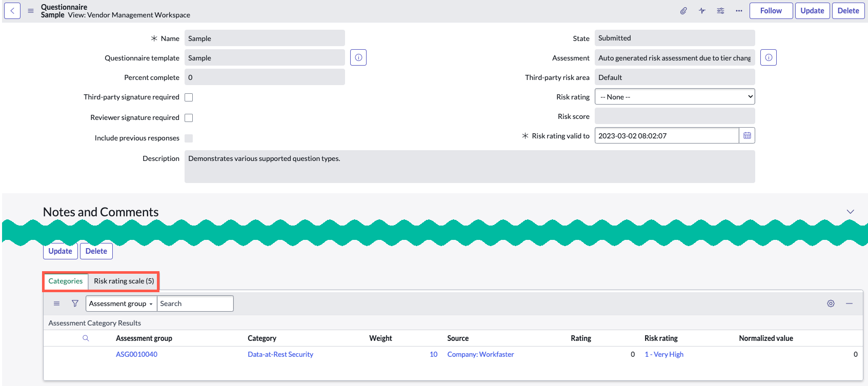Open Company: Workfaster source link
Image resolution: width=868 pixels, height=386 pixels.
click(480, 354)
